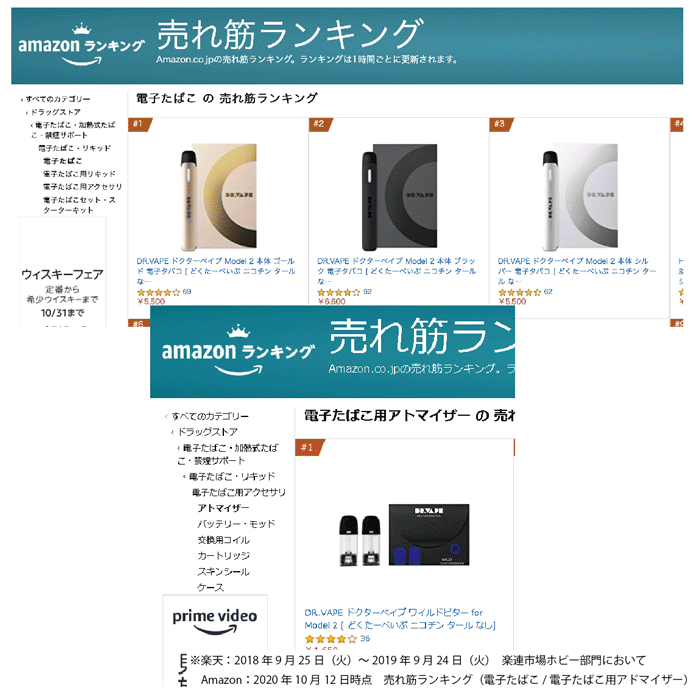
Task: Click the star rating of the black DR.VAPE
Action: [x=338, y=292]
